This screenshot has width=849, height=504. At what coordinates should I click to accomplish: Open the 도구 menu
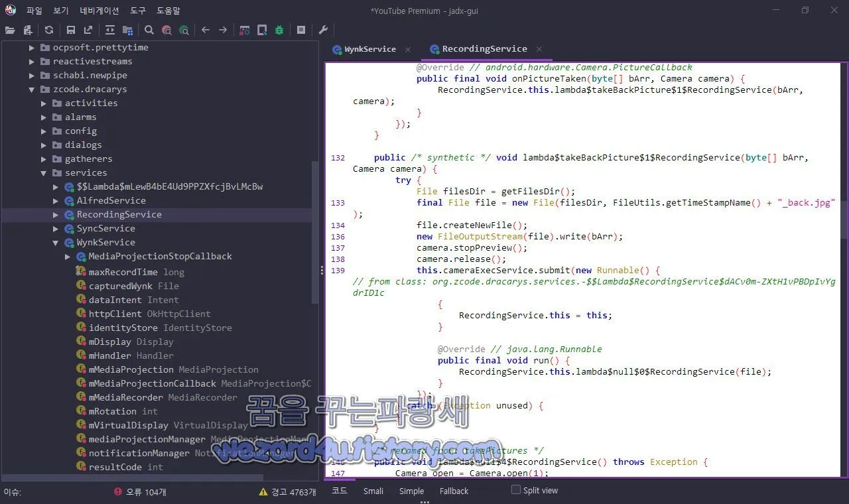(x=138, y=11)
